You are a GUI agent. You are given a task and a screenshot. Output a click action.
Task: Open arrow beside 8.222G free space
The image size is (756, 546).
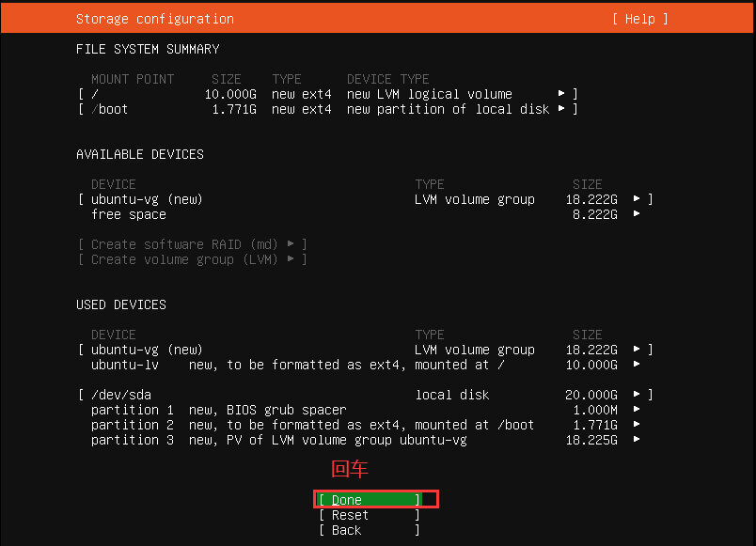637,214
